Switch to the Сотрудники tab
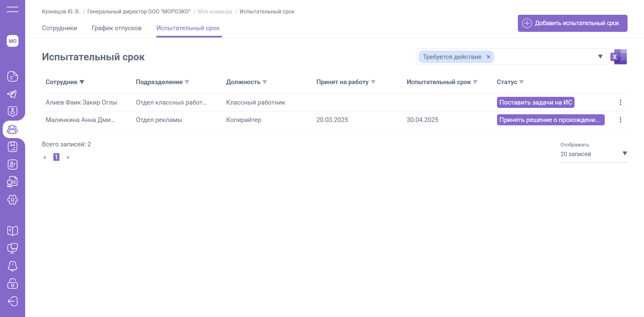This screenshot has height=317, width=644. (x=59, y=28)
